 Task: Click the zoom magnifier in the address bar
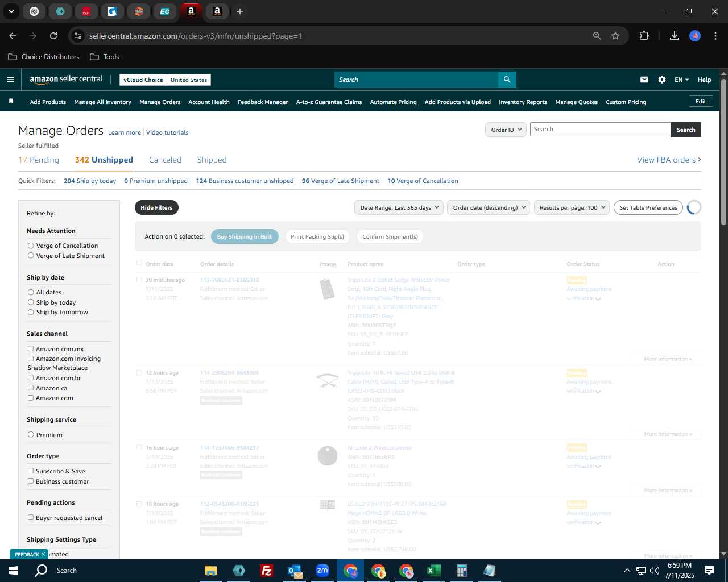coord(597,36)
